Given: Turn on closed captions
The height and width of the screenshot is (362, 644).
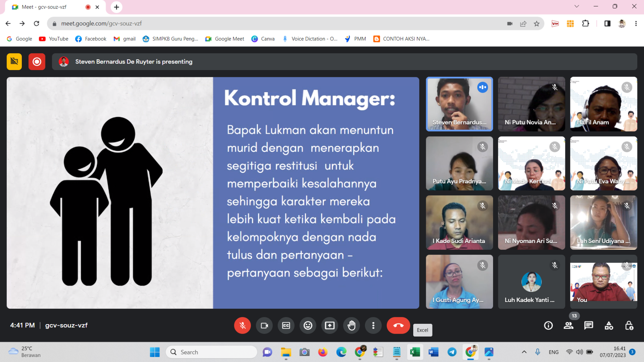Looking at the screenshot, I should (x=286, y=326).
